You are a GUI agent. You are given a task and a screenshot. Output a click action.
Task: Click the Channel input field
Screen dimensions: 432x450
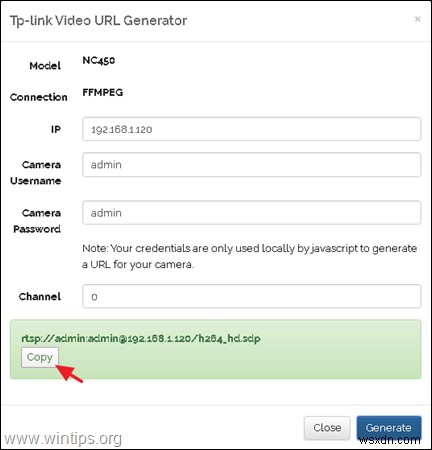pyautogui.click(x=251, y=296)
